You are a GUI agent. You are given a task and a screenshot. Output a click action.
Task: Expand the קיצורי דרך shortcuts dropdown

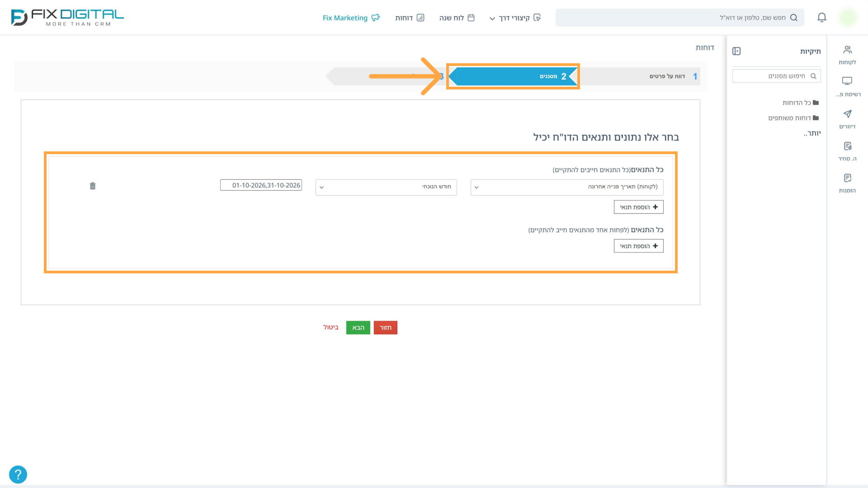(515, 18)
